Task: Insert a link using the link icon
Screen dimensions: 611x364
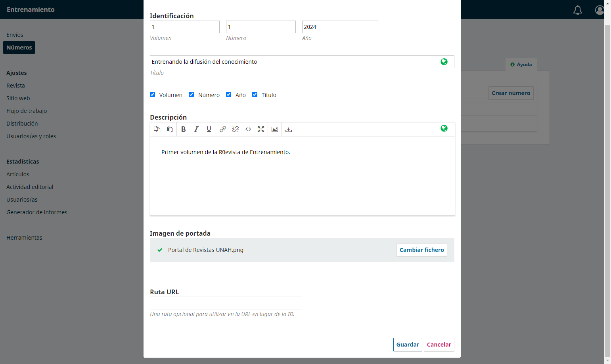Action: 223,129
